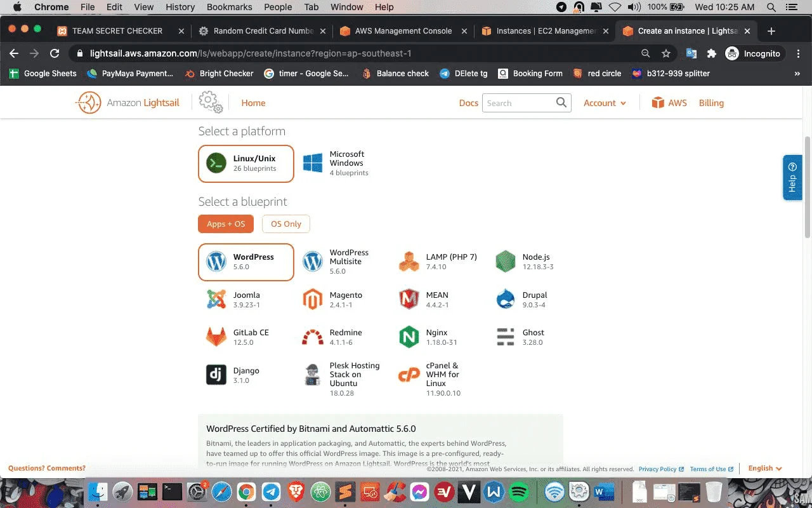Switch to the Instances EC2 Management tab
The width and height of the screenshot is (812, 508).
546,31
